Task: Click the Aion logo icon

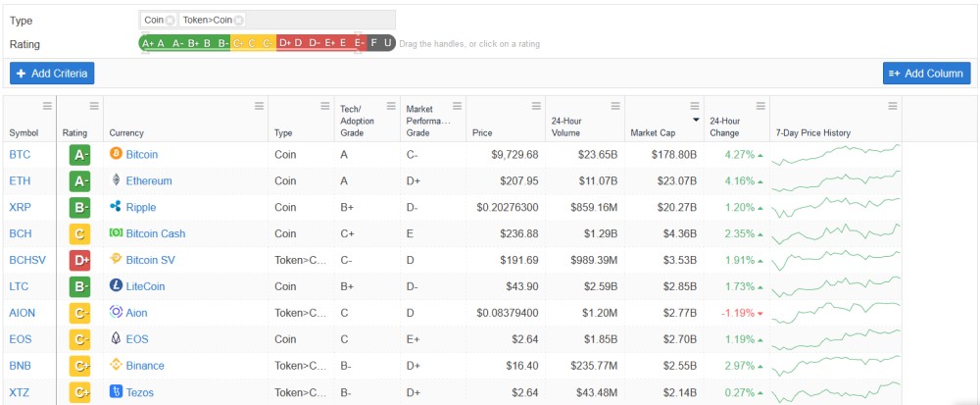Action: click(116, 312)
